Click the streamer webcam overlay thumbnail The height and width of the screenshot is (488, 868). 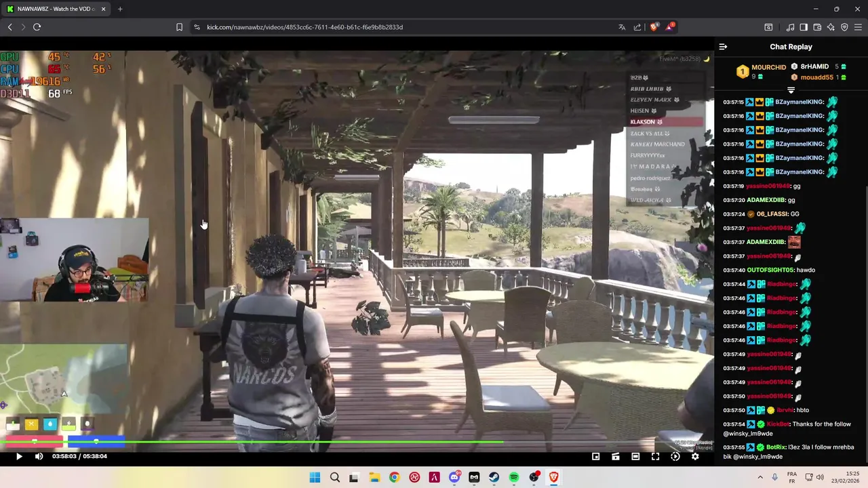[x=75, y=260]
